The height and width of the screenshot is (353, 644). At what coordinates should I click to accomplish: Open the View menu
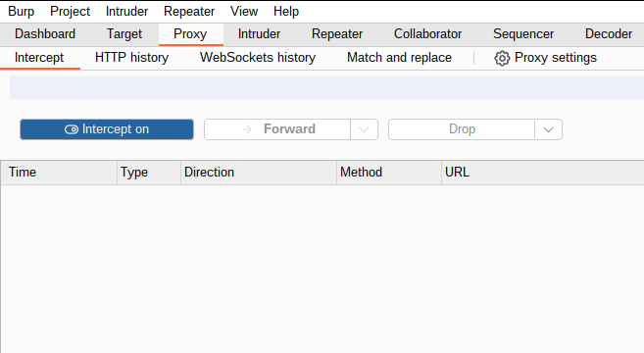tap(244, 12)
